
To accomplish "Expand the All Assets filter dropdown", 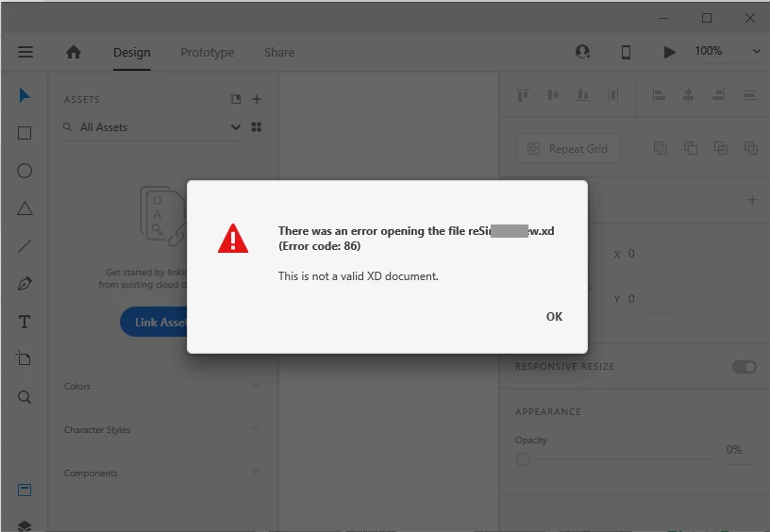I will point(236,127).
